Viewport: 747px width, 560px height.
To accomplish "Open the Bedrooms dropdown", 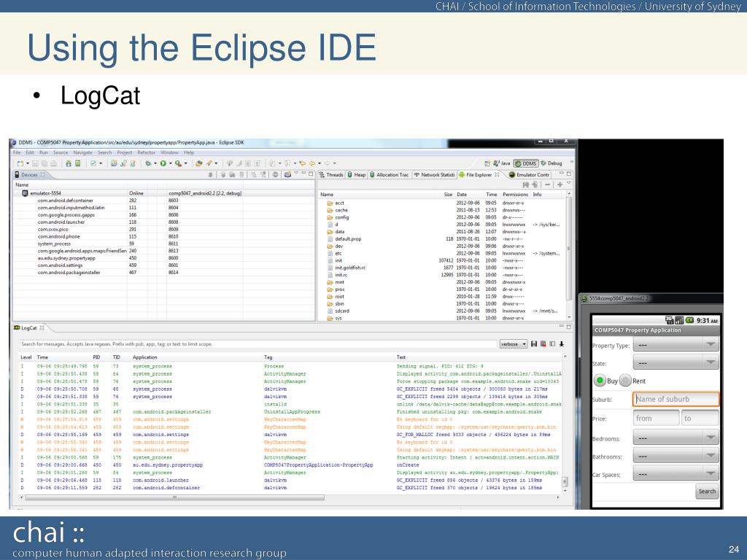I will click(x=676, y=437).
